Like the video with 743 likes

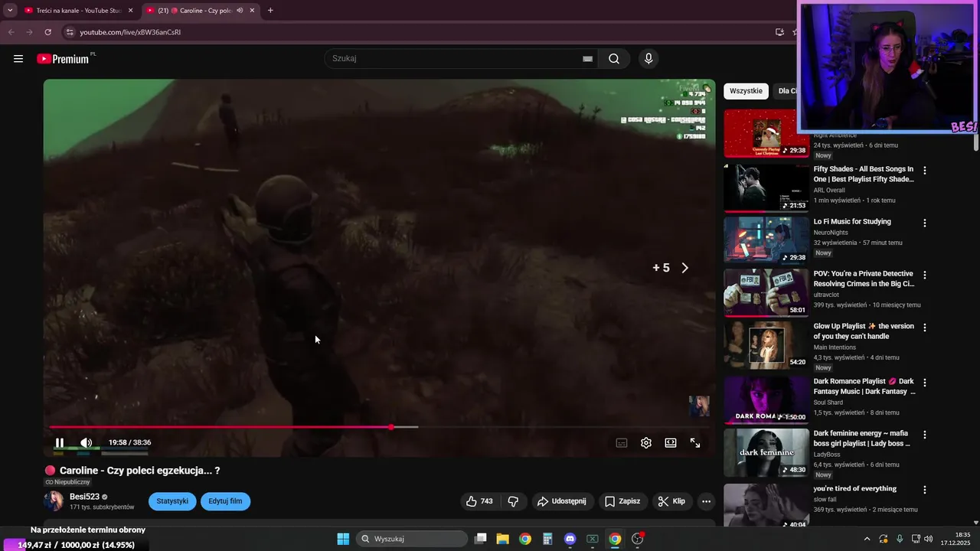pyautogui.click(x=480, y=501)
